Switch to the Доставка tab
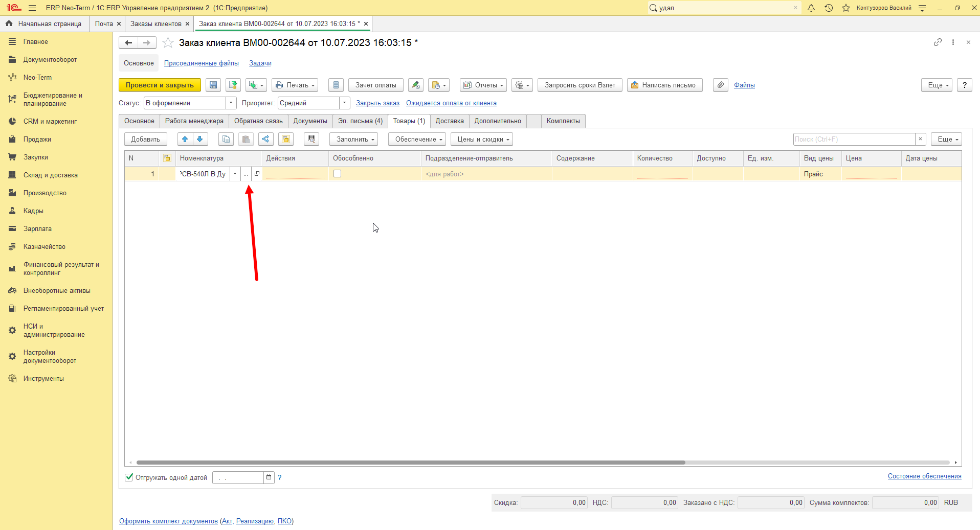The width and height of the screenshot is (980, 530). pos(450,121)
